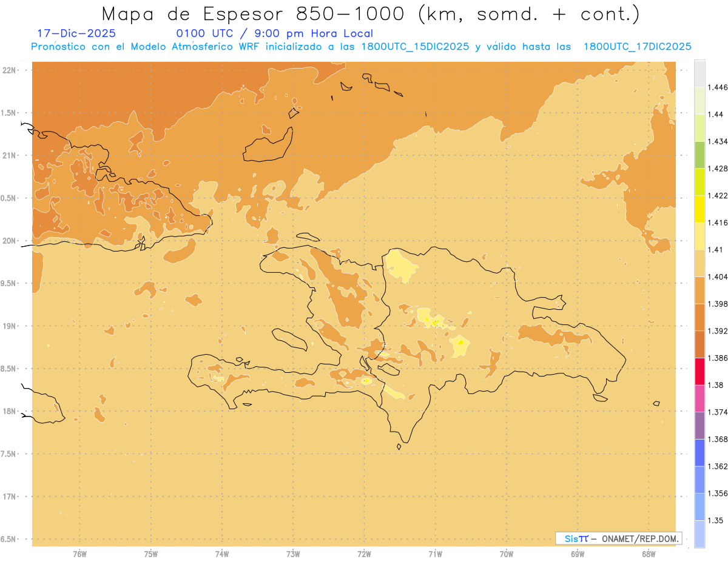Select the date label '17-Dic-2025'

[76, 34]
